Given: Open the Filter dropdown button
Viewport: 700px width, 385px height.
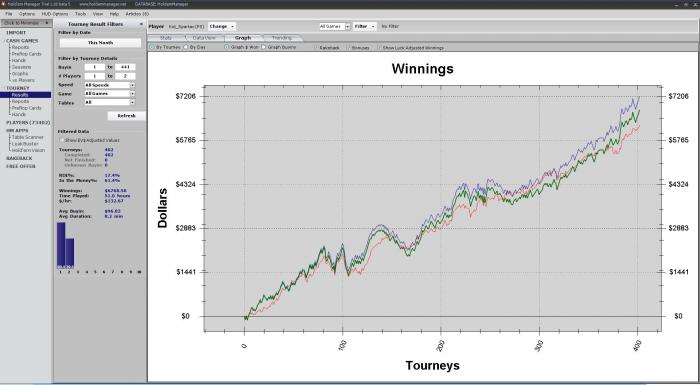Looking at the screenshot, I should pos(365,26).
